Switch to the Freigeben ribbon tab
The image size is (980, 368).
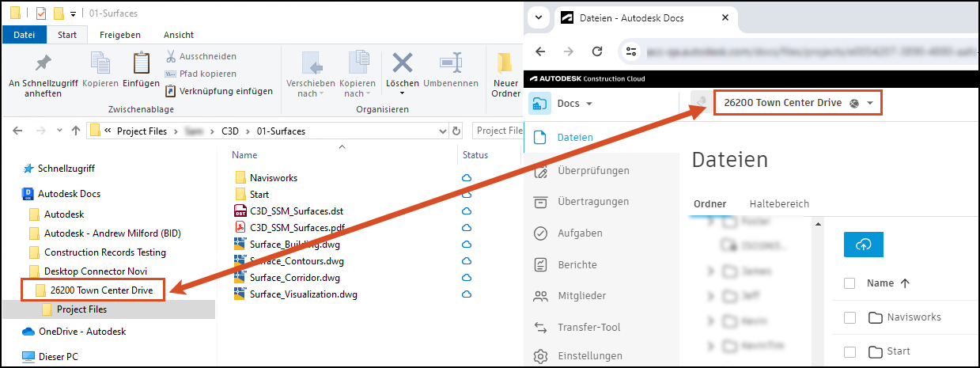coord(120,35)
